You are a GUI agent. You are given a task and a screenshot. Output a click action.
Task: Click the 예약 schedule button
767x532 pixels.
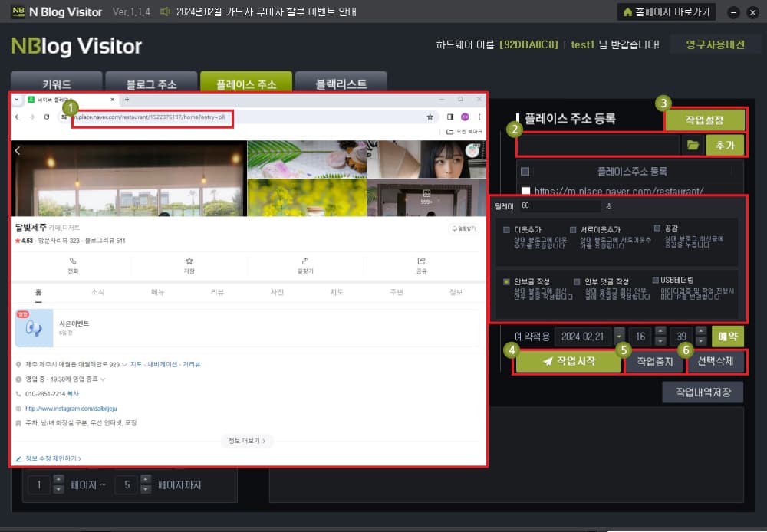click(727, 337)
